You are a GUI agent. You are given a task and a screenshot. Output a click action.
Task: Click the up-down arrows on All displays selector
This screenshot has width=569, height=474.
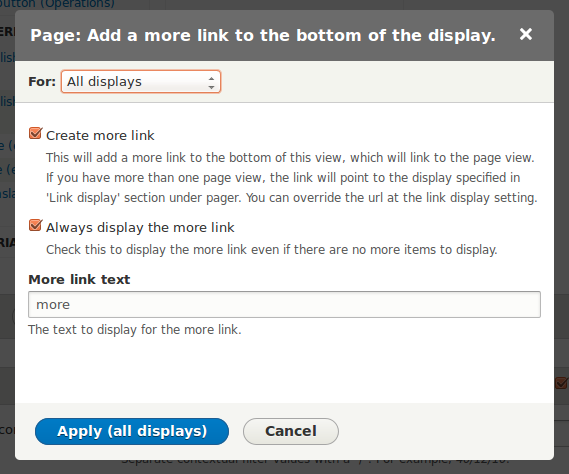click(211, 82)
